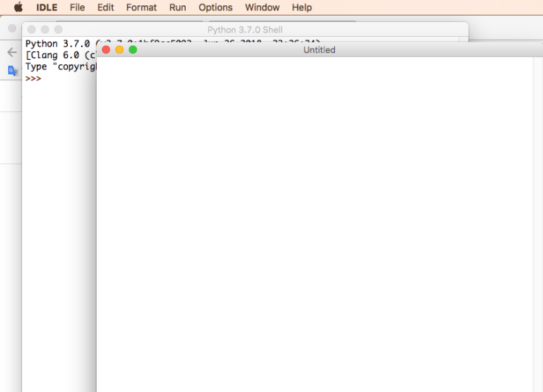Open the Window menu
This screenshot has width=543, height=392.
(x=262, y=7)
